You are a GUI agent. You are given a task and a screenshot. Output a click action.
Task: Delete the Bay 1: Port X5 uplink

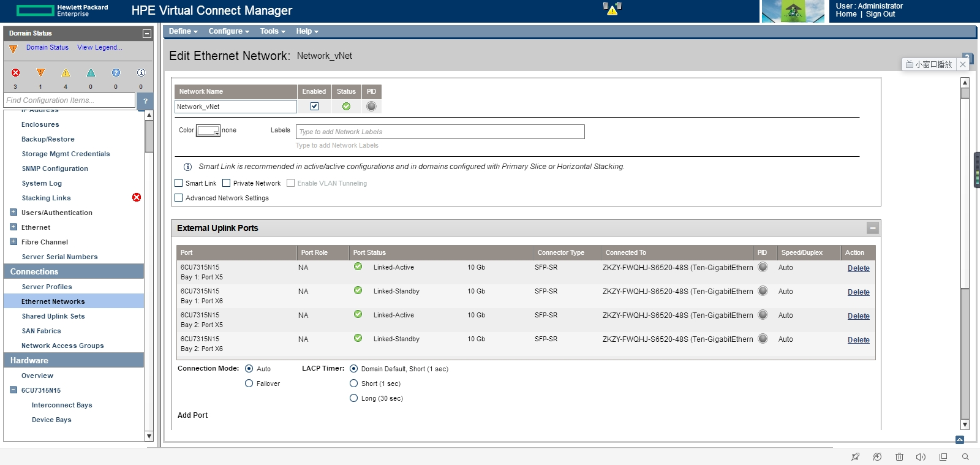[859, 268]
